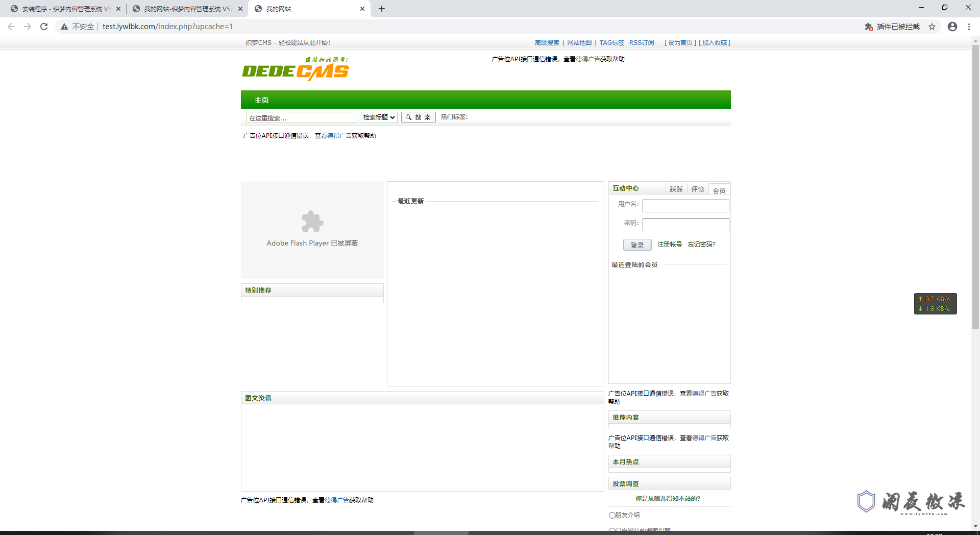The width and height of the screenshot is (980, 535).
Task: Click the magnifier icon on the 搜索 button
Action: pos(408,117)
